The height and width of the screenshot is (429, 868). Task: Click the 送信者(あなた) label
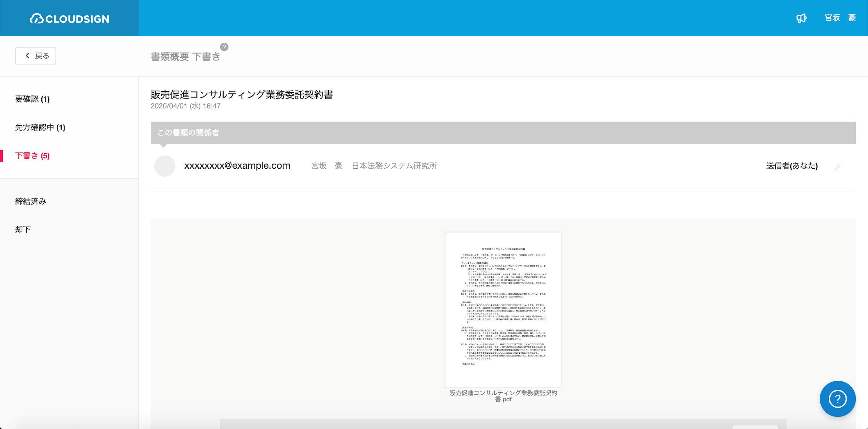792,166
